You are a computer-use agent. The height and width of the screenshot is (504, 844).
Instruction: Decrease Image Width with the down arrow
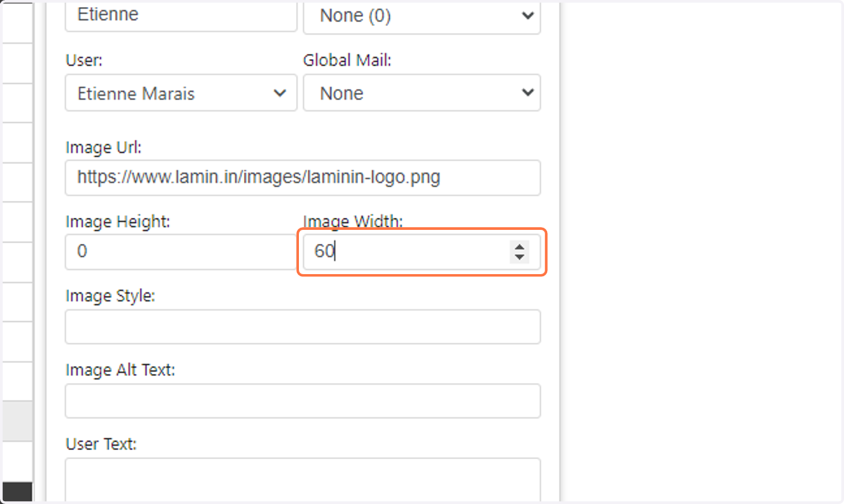click(520, 257)
